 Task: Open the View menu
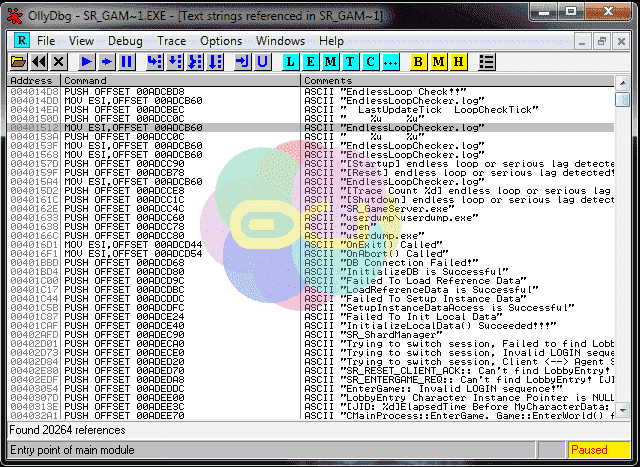(x=81, y=41)
